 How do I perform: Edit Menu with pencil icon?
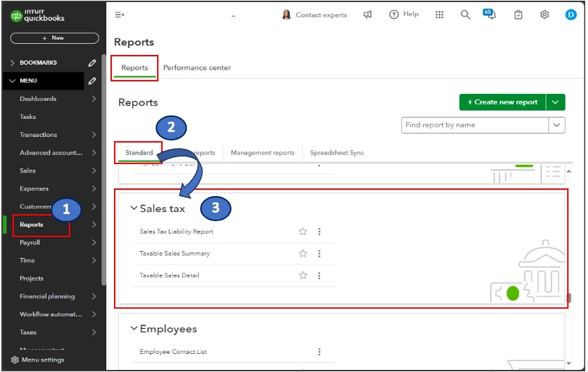[92, 81]
